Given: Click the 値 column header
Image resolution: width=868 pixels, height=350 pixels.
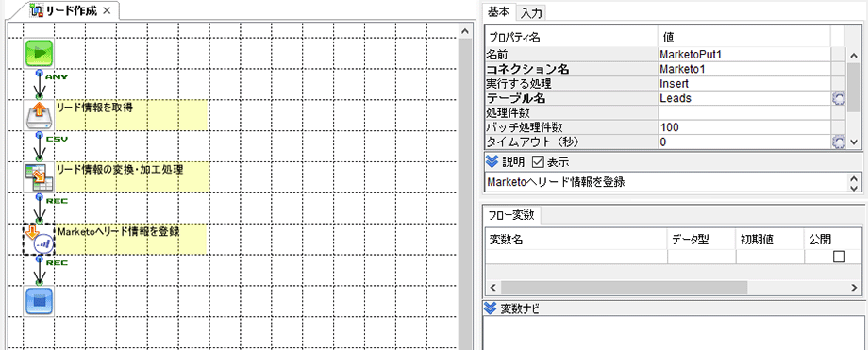Looking at the screenshot, I should 744,37.
